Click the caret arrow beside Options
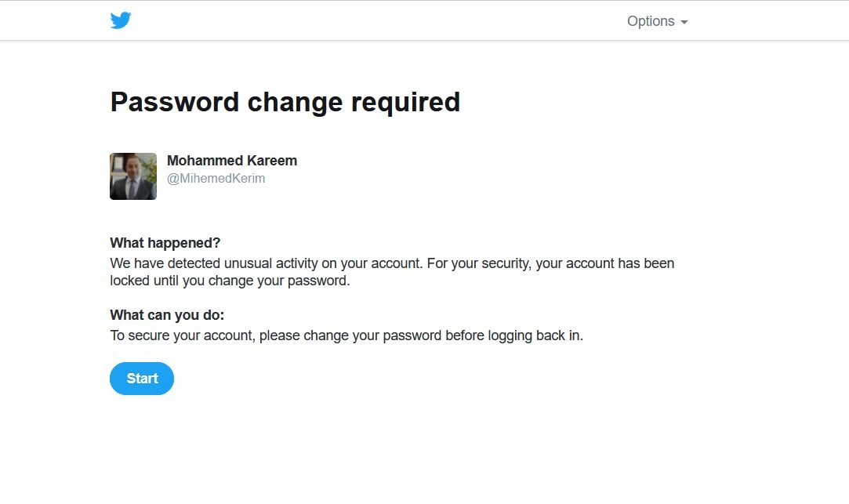Viewport: 849px width, 504px height. tap(684, 23)
